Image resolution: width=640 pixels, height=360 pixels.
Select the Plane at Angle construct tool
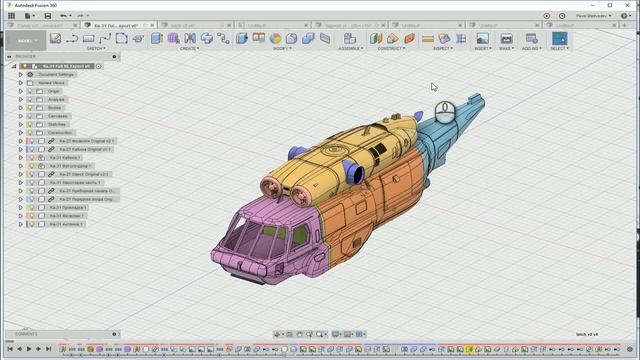pos(393,38)
